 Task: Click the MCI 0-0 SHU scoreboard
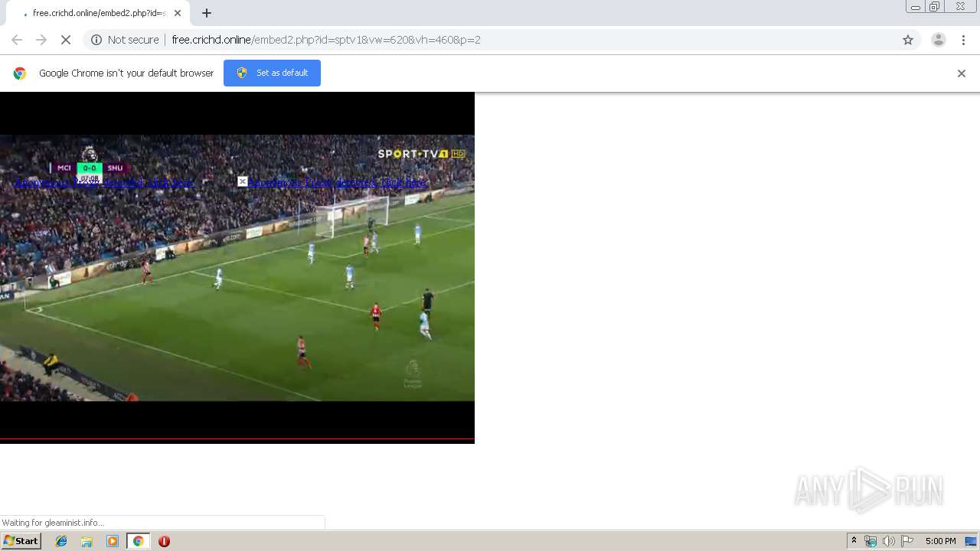click(90, 168)
